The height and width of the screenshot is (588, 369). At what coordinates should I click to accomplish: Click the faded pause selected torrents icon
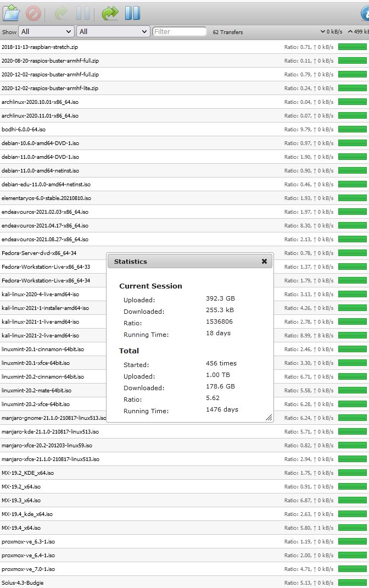click(x=83, y=14)
